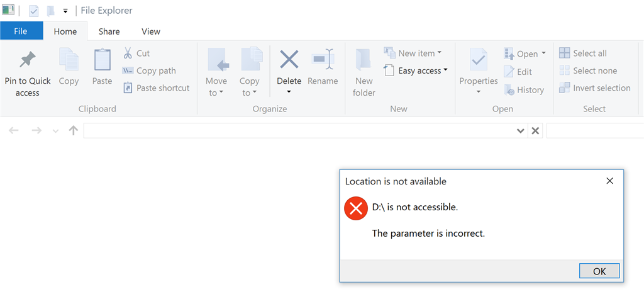Open the File menu tab
This screenshot has width=644, height=299.
21,31
